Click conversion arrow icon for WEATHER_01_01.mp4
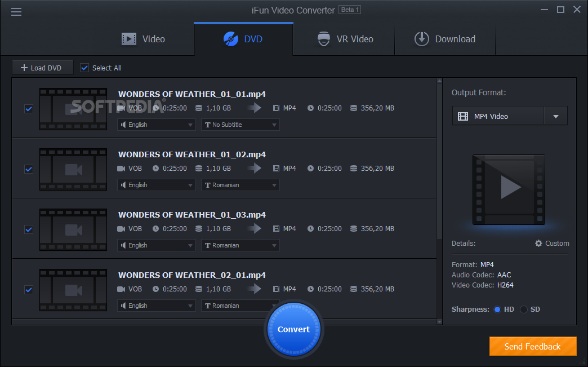Screen dimensions: 588x367 255,108
